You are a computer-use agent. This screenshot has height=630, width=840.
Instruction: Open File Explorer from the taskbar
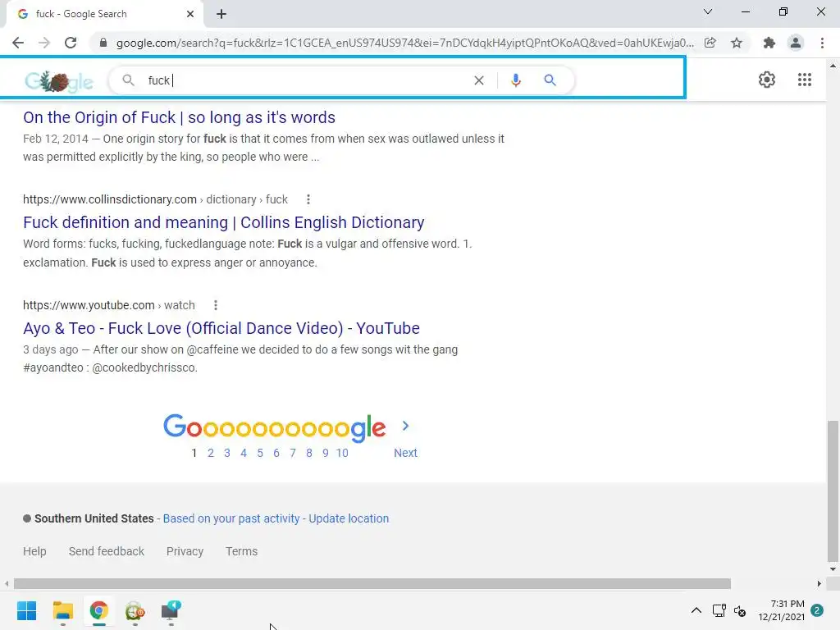(62, 610)
